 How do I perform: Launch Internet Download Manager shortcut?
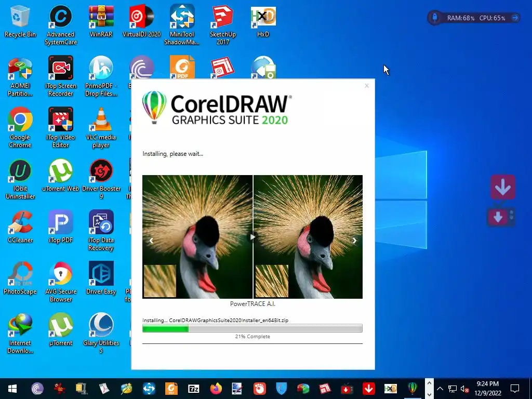click(x=20, y=334)
